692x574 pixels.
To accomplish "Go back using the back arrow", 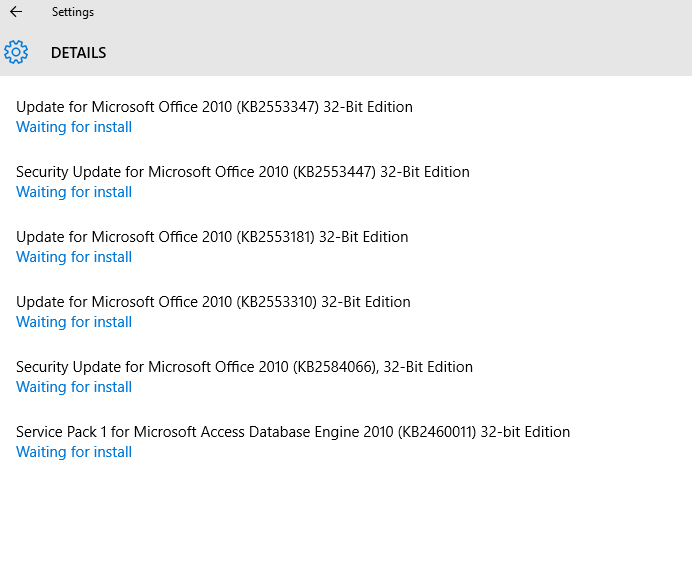I will tap(16, 12).
